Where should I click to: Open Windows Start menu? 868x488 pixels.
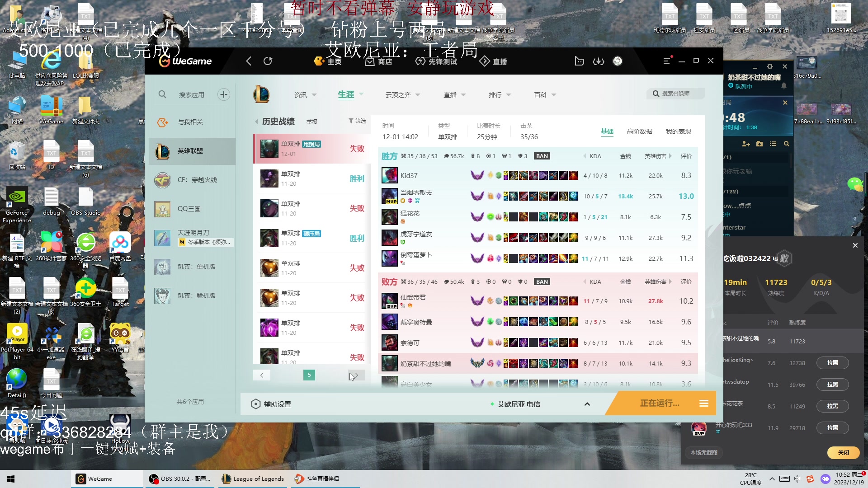[x=11, y=479]
